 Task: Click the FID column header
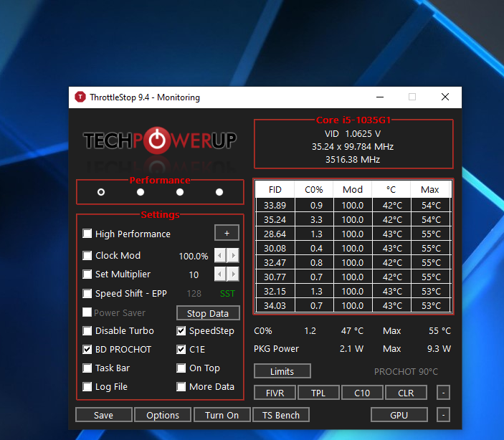pyautogui.click(x=275, y=190)
